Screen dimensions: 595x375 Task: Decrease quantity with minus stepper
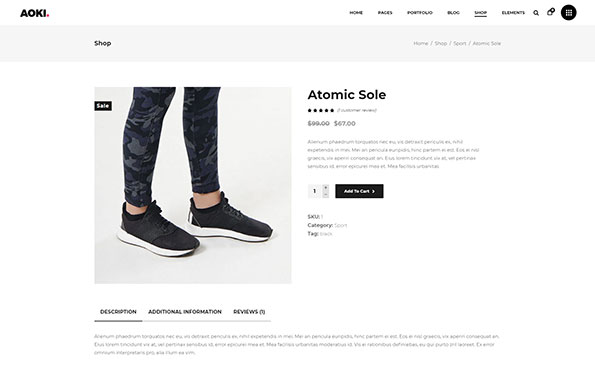[x=326, y=194]
